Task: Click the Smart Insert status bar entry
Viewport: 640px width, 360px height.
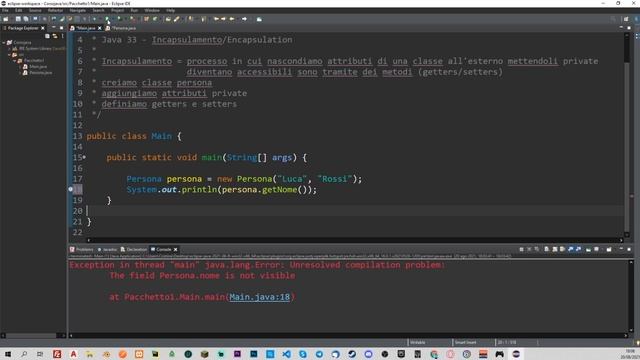Action: point(465,342)
